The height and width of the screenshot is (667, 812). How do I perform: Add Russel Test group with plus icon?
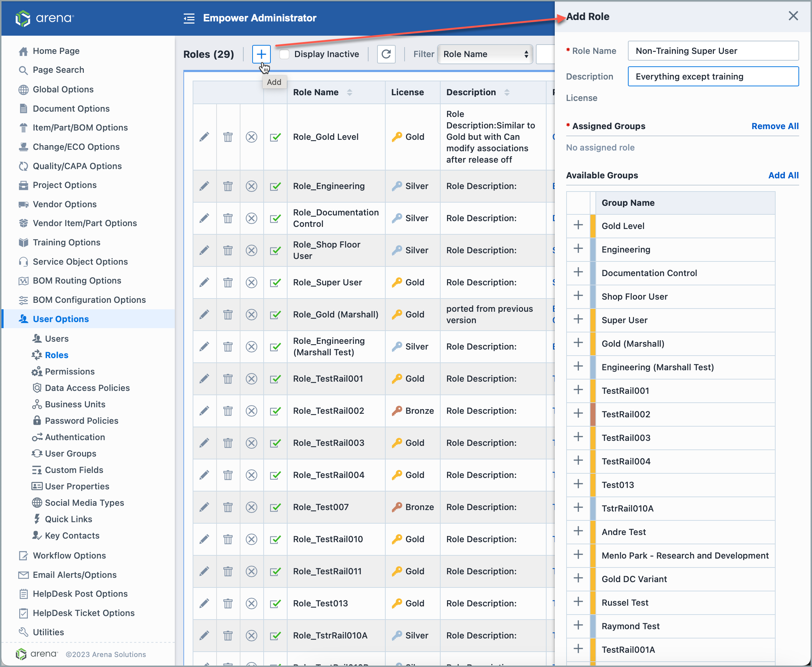click(x=578, y=602)
